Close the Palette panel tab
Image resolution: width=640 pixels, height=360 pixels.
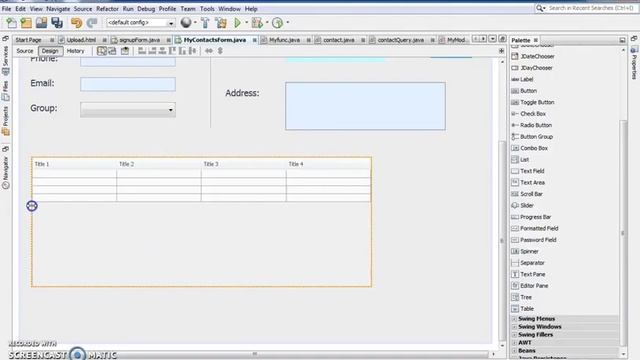536,40
